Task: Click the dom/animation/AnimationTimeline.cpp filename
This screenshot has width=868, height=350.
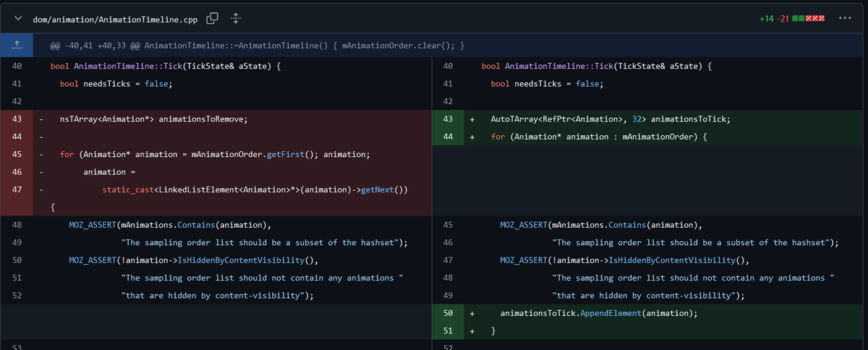Action: click(x=115, y=19)
